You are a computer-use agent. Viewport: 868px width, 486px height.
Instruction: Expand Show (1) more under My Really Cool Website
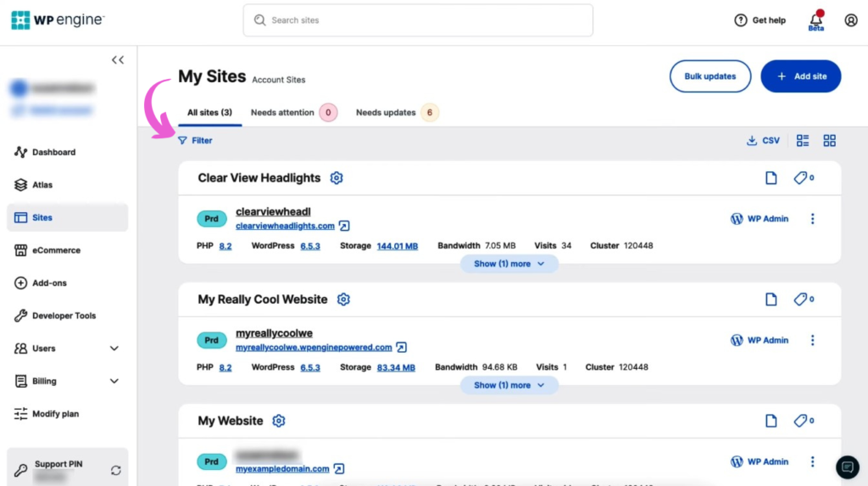pos(509,385)
